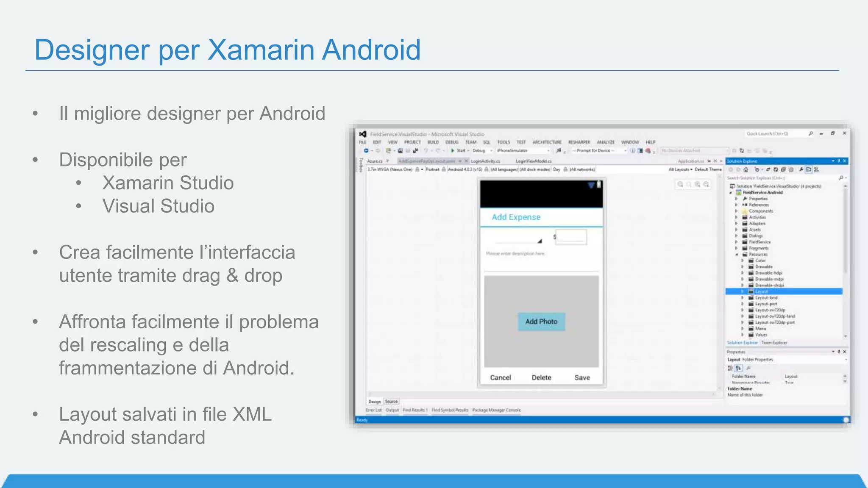
Task: Toggle Alphabetical sort in Properties panel
Action: pyautogui.click(x=738, y=368)
